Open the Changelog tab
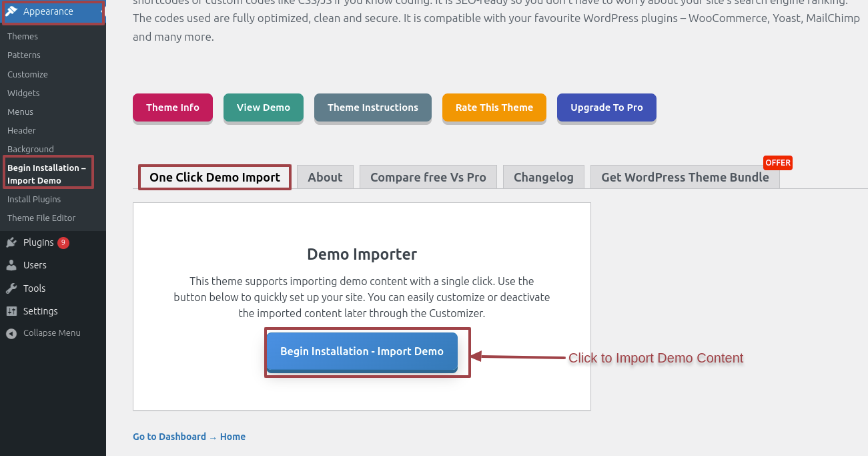This screenshot has width=868, height=456. pyautogui.click(x=544, y=178)
